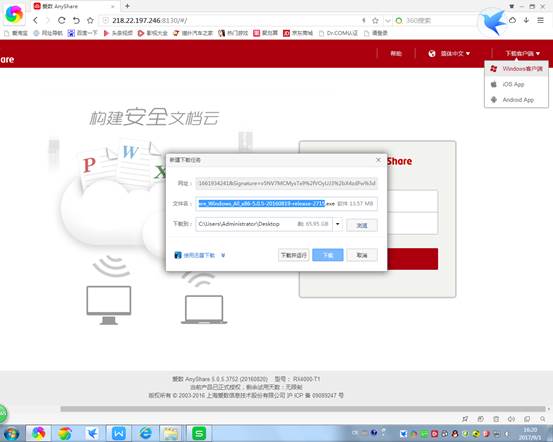The image size is (553, 442).
Task: Click the globe language icon in red header
Action: tap(432, 54)
